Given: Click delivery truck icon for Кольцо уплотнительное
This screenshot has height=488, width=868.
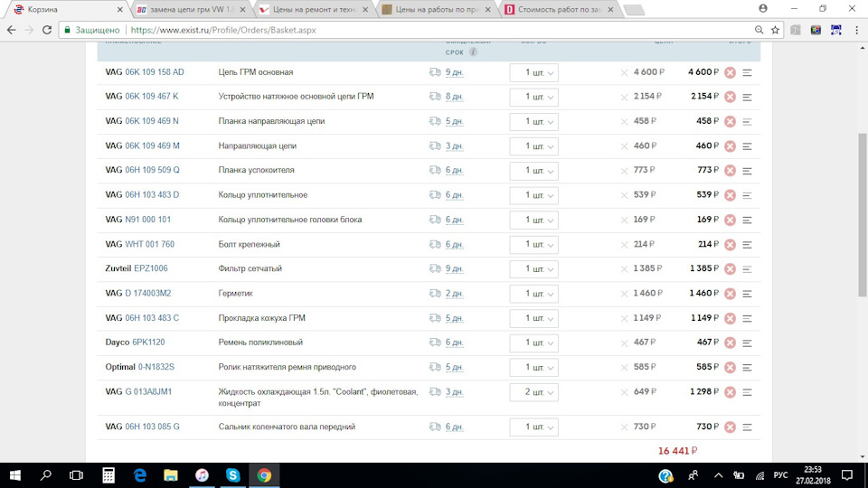Looking at the screenshot, I should (x=435, y=195).
